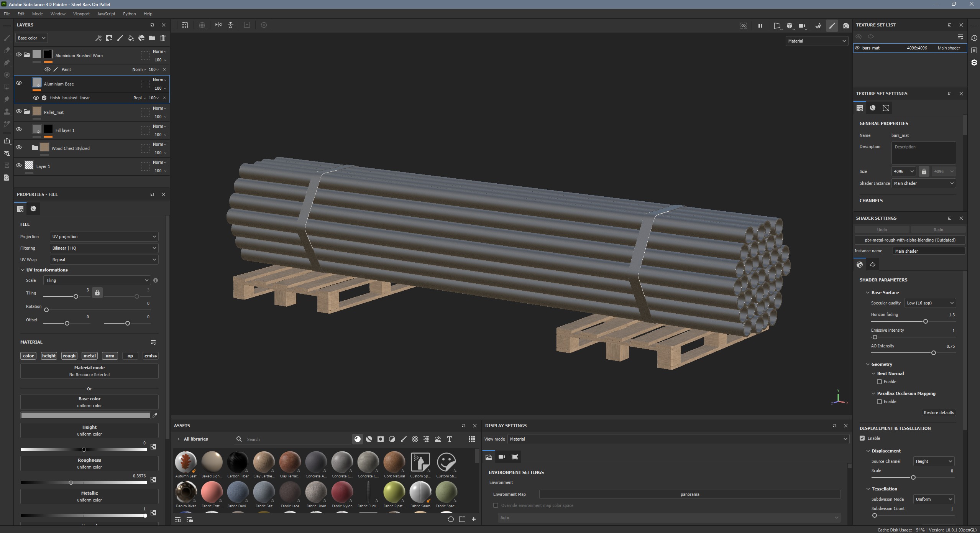Select the Smudge tool in left toolbar
980x533 pixels.
click(x=7, y=99)
